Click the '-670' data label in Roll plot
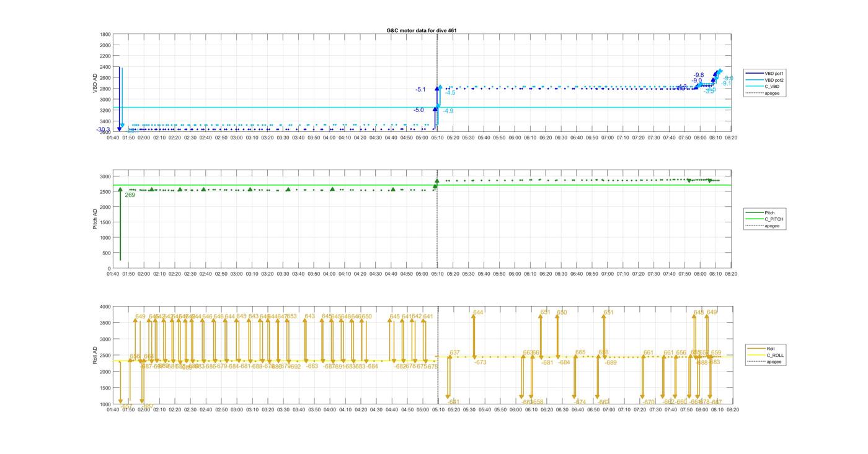This screenshot has height=454, width=868. [x=649, y=402]
